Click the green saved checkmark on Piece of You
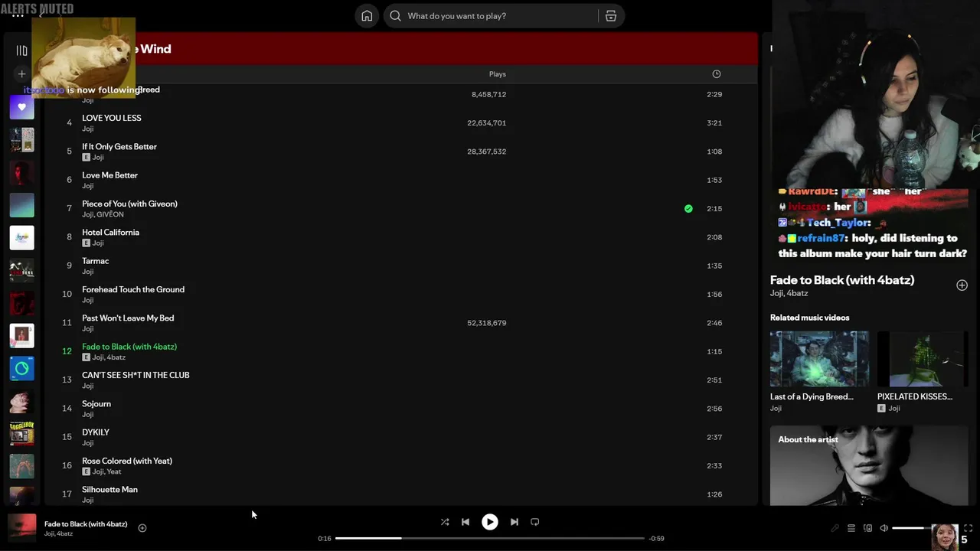 tap(688, 208)
